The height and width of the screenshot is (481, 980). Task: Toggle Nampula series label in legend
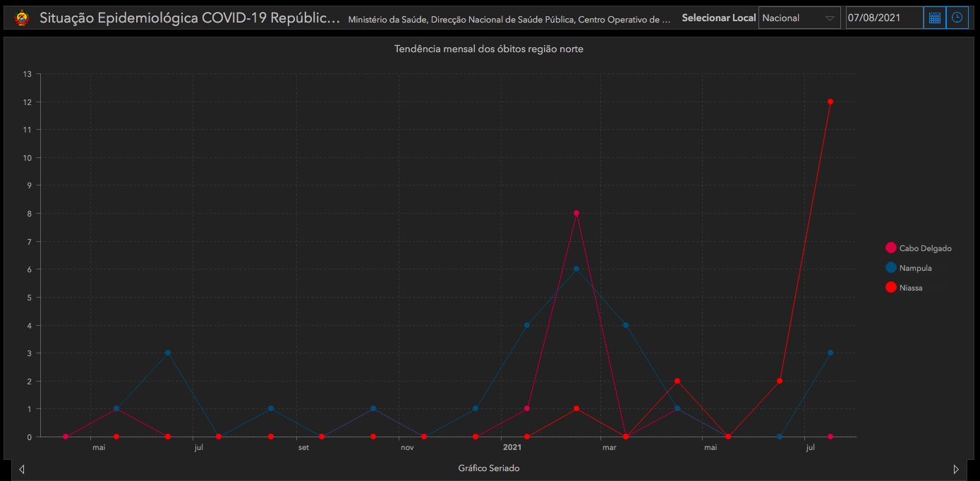(915, 268)
